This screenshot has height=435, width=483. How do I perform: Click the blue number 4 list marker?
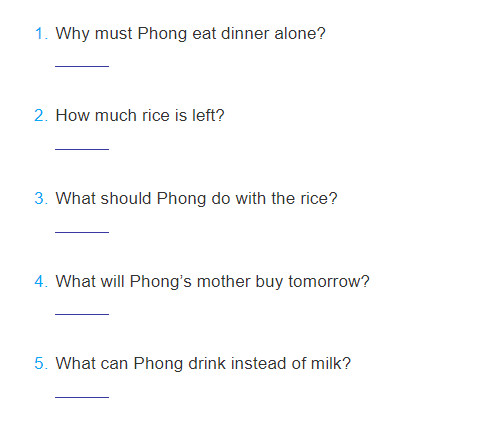(x=41, y=282)
